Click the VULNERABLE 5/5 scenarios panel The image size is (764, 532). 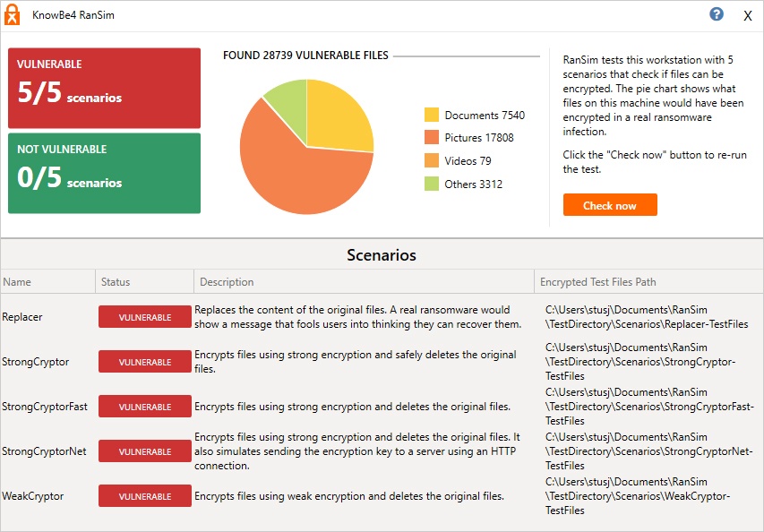pyautogui.click(x=104, y=87)
